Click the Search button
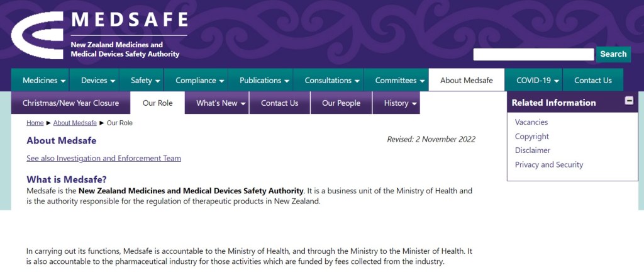The height and width of the screenshot is (272, 644). (613, 54)
